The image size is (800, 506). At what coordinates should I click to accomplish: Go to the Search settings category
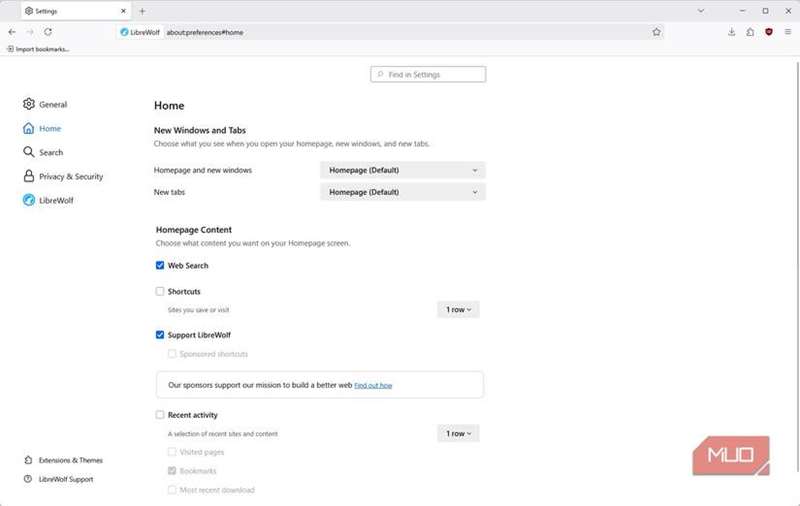click(x=50, y=153)
